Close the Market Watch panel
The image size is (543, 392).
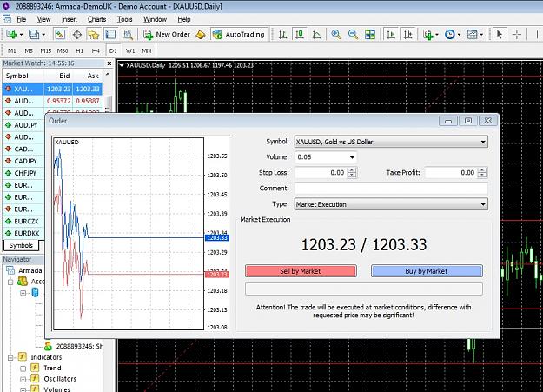(109, 63)
